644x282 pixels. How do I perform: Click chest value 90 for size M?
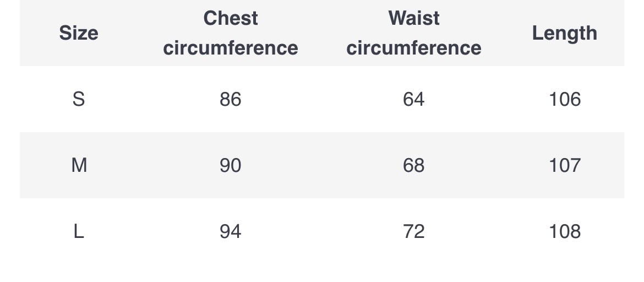(x=230, y=165)
